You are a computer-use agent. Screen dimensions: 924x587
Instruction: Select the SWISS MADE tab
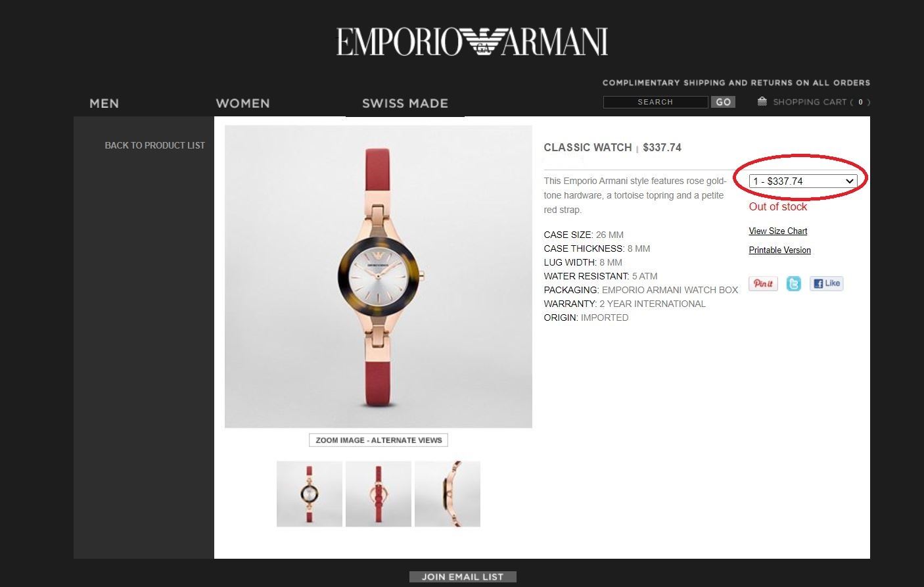(x=405, y=103)
